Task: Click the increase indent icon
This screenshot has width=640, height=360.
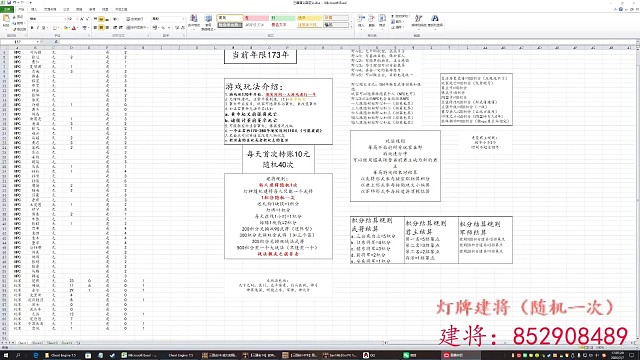Action: [121, 28]
